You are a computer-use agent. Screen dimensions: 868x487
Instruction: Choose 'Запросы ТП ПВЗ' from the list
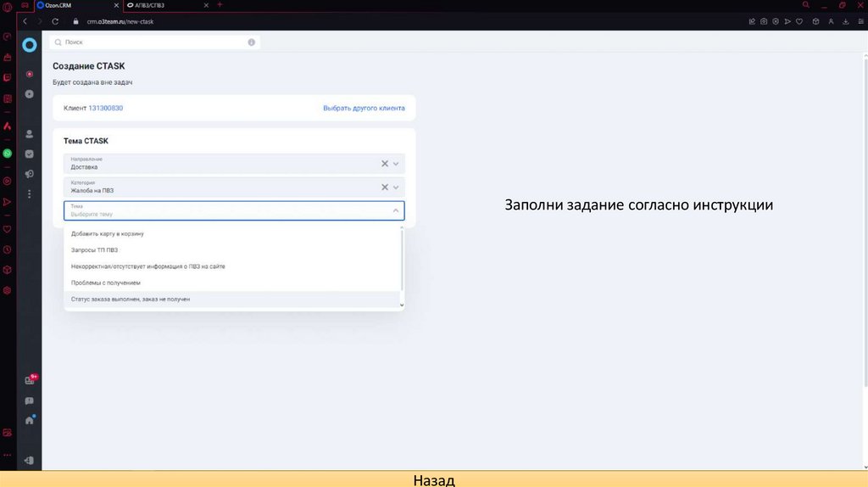coord(232,250)
